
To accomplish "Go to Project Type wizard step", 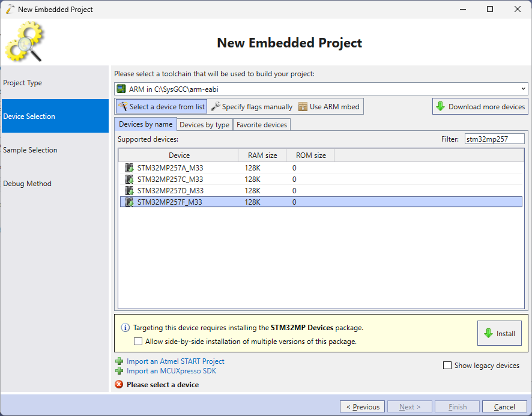I will click(55, 83).
